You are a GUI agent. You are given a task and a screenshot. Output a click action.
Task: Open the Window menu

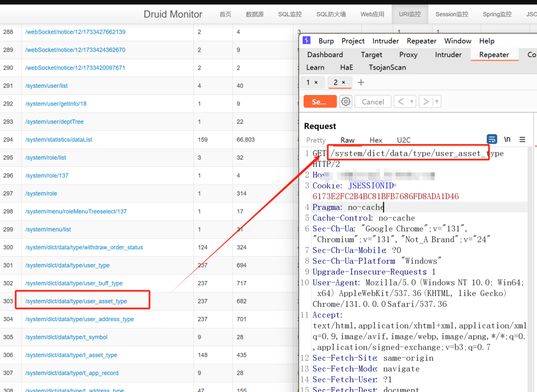click(x=457, y=41)
